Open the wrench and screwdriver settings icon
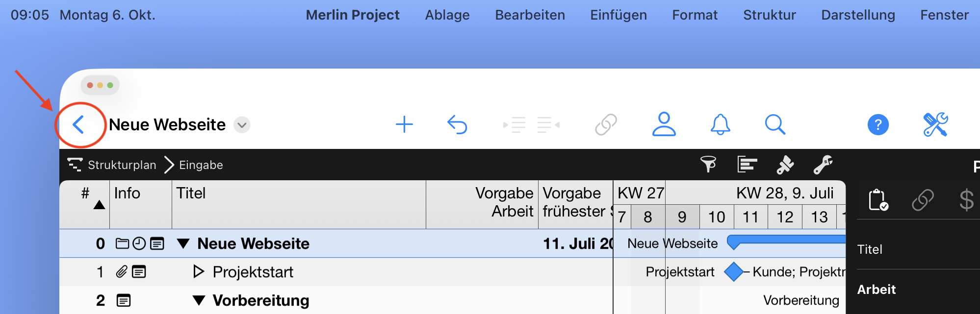 click(935, 125)
